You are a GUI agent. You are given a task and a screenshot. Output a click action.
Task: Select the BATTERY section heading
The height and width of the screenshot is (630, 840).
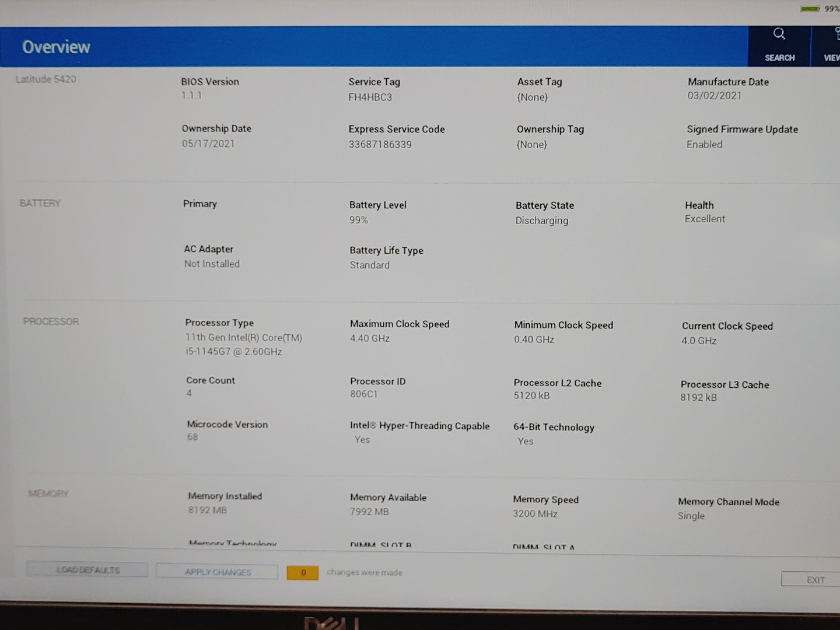point(40,203)
